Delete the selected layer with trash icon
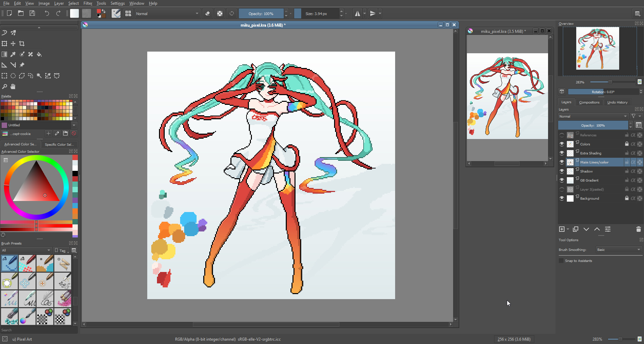 pyautogui.click(x=638, y=229)
